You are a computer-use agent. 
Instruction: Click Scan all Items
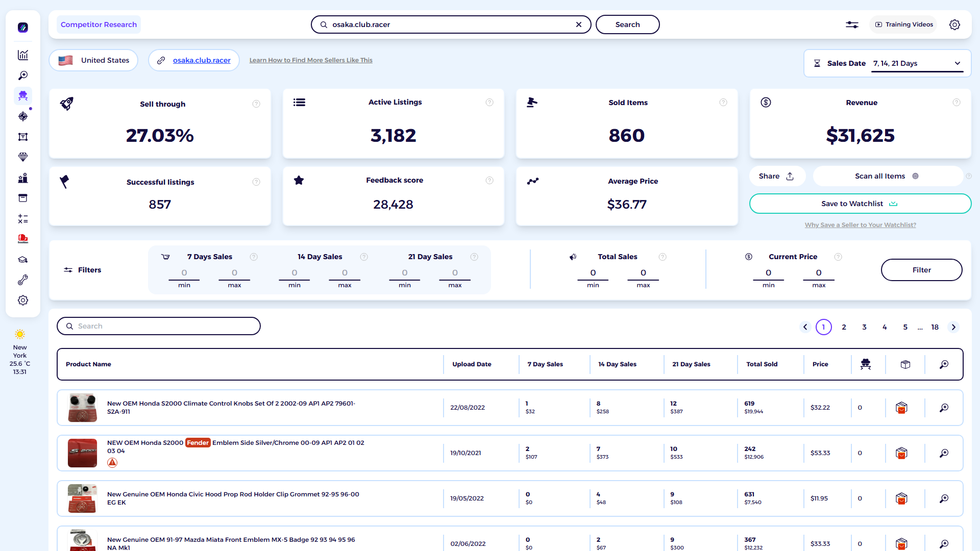[x=887, y=176]
